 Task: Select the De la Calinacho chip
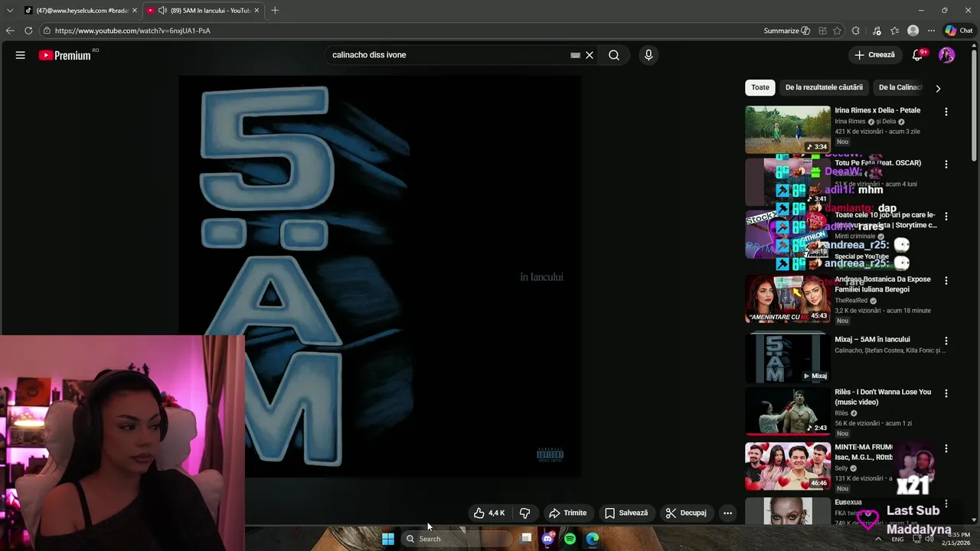coord(900,87)
